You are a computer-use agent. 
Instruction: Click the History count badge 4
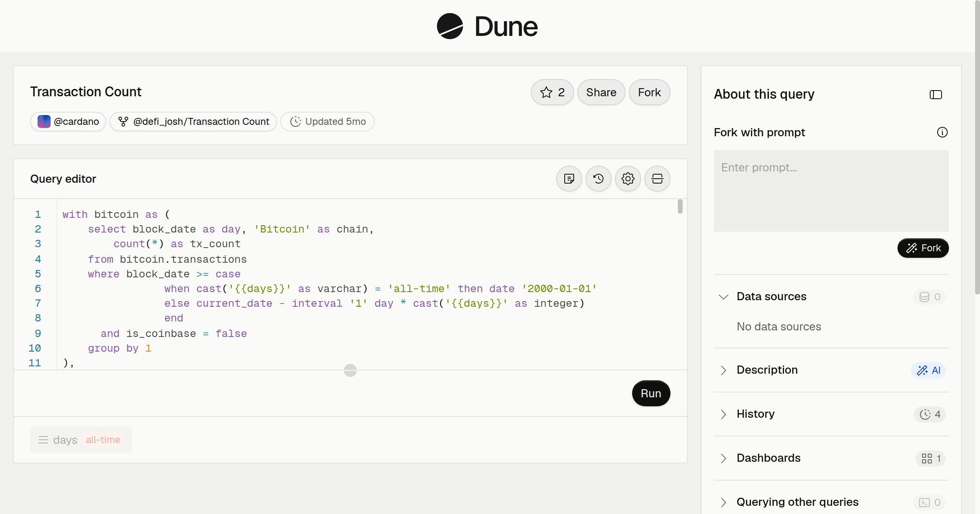pyautogui.click(x=930, y=414)
